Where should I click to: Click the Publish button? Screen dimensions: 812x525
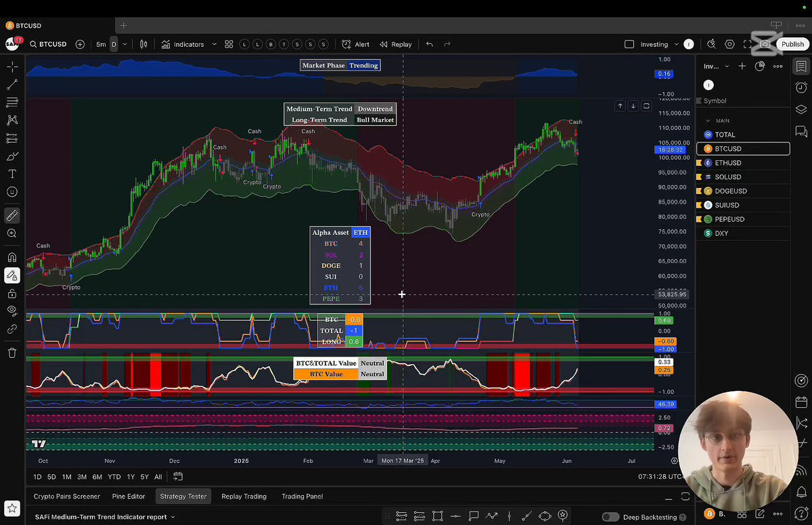[792, 45]
